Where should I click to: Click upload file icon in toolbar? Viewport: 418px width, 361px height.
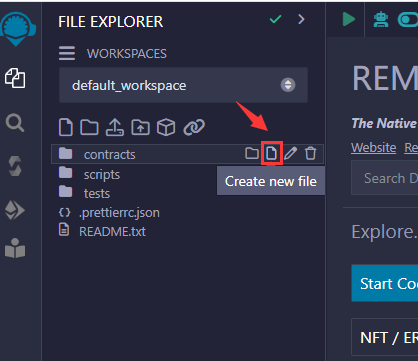pyautogui.click(x=115, y=127)
